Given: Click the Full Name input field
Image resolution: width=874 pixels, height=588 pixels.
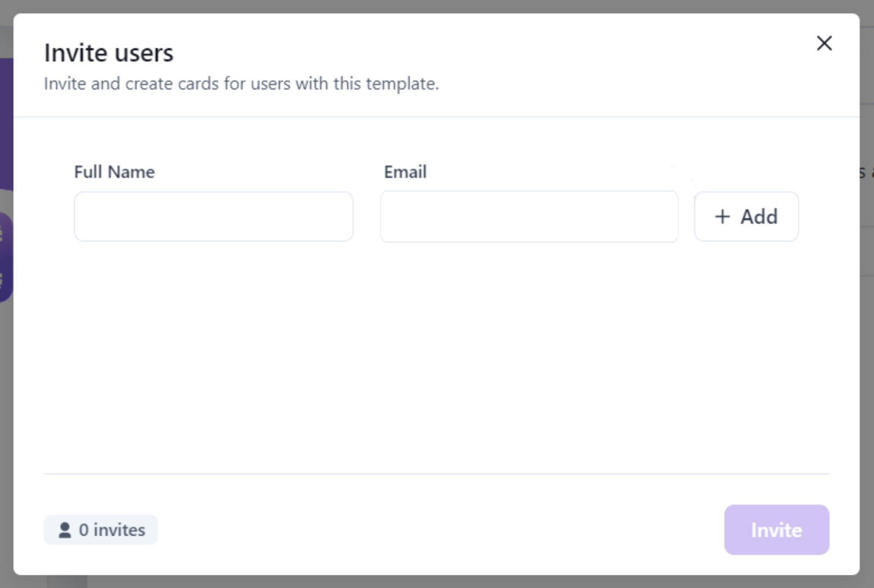Looking at the screenshot, I should pyautogui.click(x=214, y=216).
